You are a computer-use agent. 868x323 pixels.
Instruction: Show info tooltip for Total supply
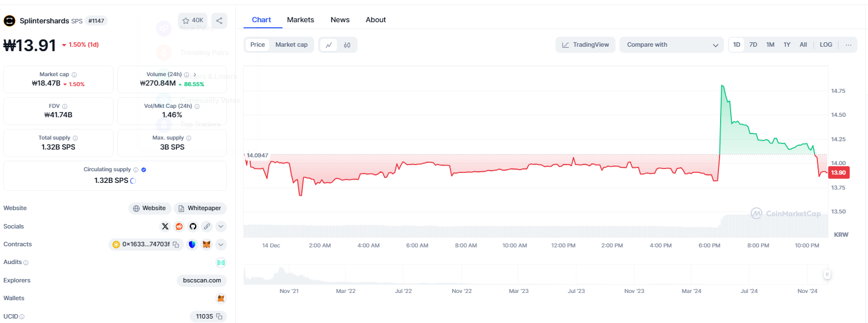(75, 138)
